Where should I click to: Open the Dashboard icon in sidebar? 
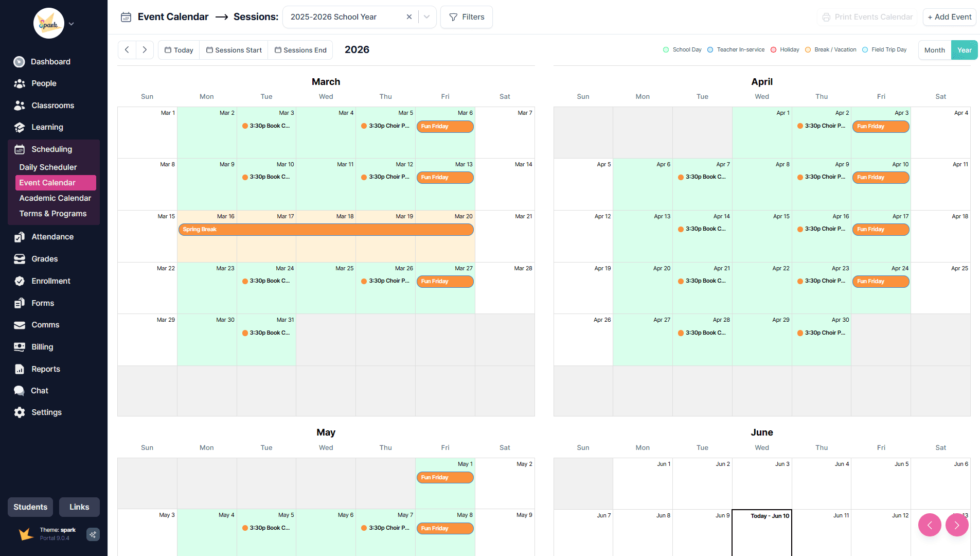(19, 62)
